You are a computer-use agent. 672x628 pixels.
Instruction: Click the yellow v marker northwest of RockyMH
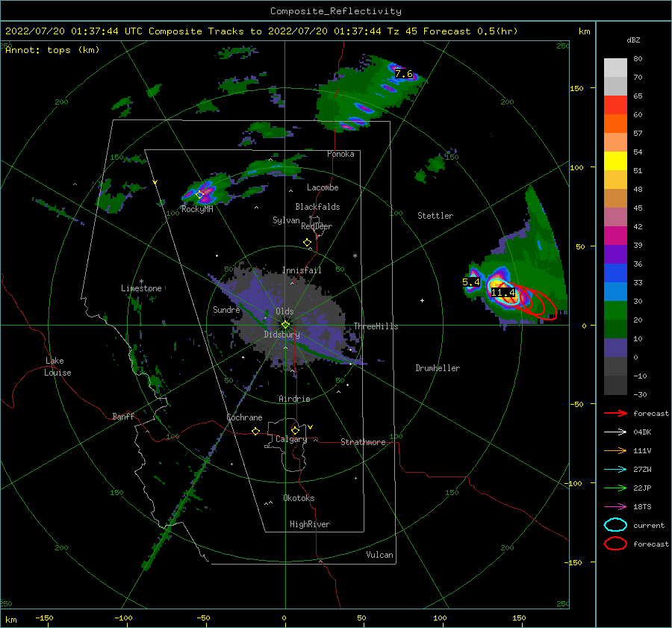(155, 182)
